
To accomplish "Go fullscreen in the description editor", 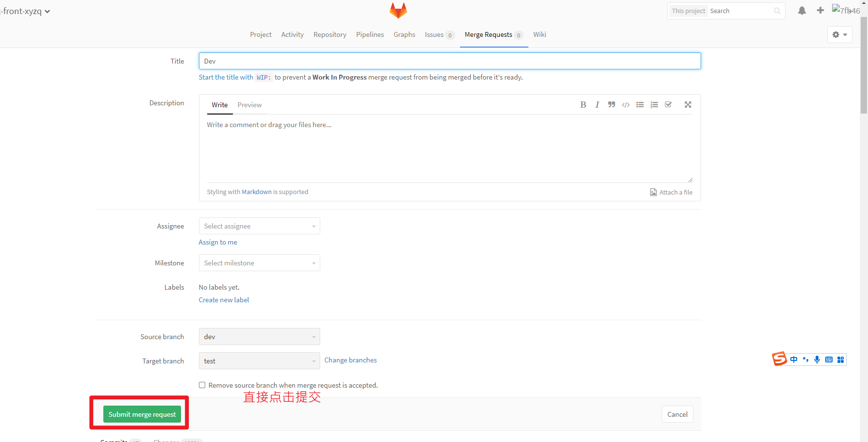I will (688, 104).
